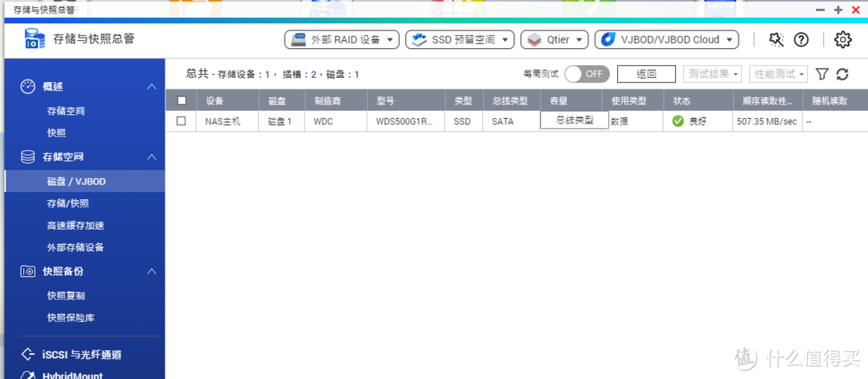The width and height of the screenshot is (868, 379).
Task: Click the external RAID device drive icon
Action: pyautogui.click(x=300, y=39)
